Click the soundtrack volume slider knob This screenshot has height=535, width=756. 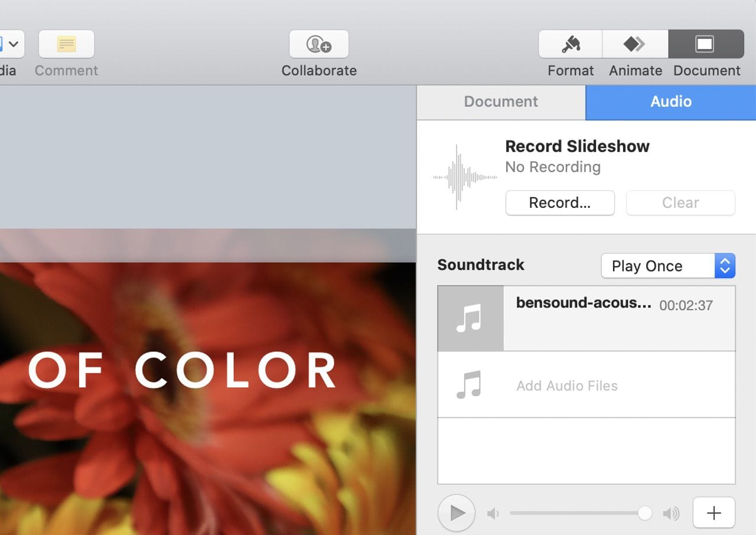(x=645, y=513)
